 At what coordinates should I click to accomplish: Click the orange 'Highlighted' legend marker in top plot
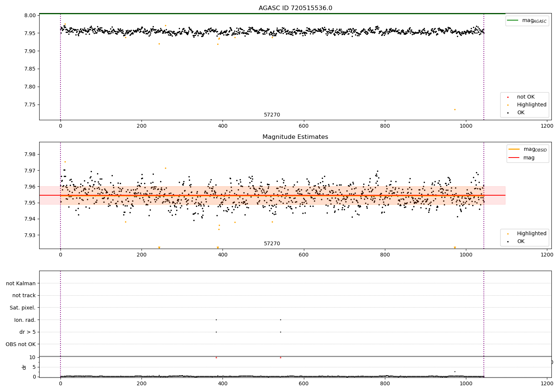(x=508, y=105)
